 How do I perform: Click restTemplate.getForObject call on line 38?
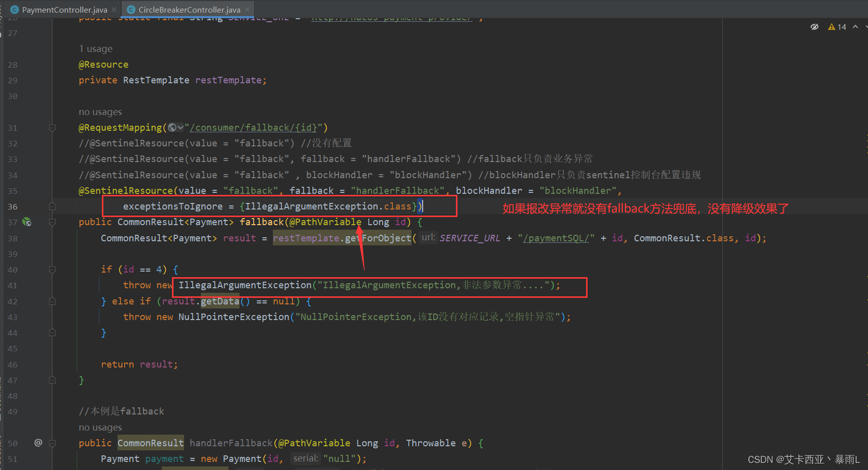(342, 238)
